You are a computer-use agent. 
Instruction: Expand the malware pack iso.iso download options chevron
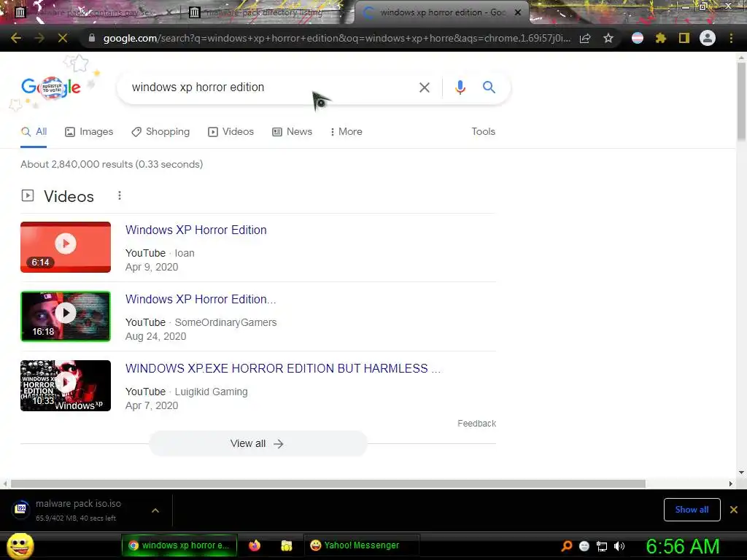(155, 510)
